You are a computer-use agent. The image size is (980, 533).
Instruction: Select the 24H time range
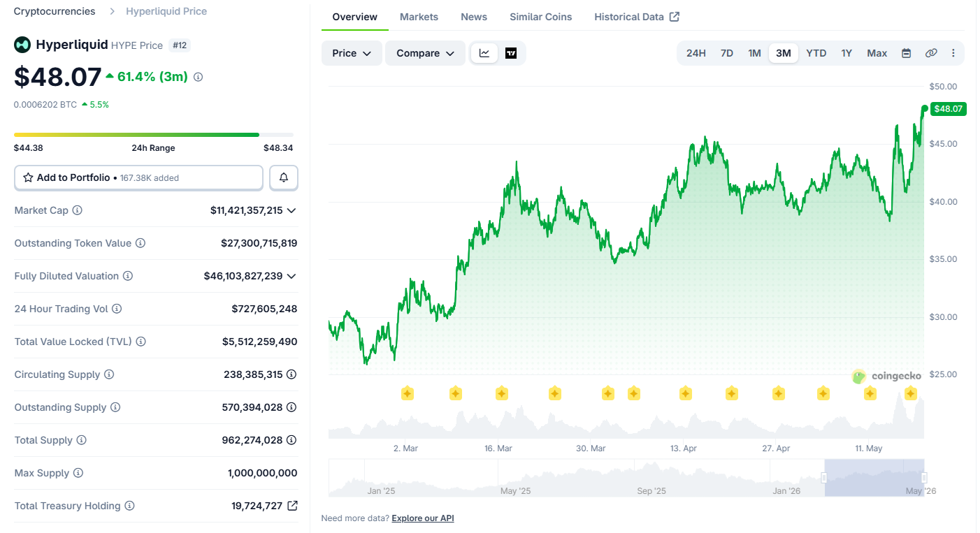coord(696,53)
